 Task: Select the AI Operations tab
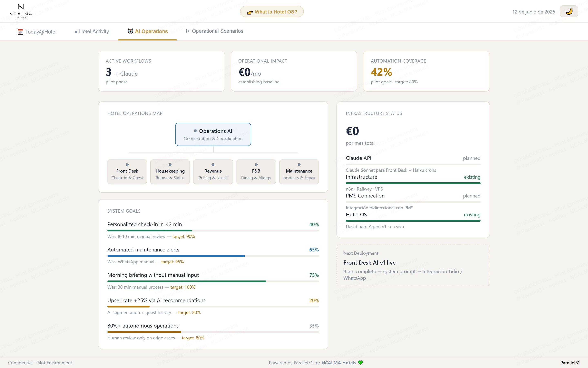click(x=147, y=31)
